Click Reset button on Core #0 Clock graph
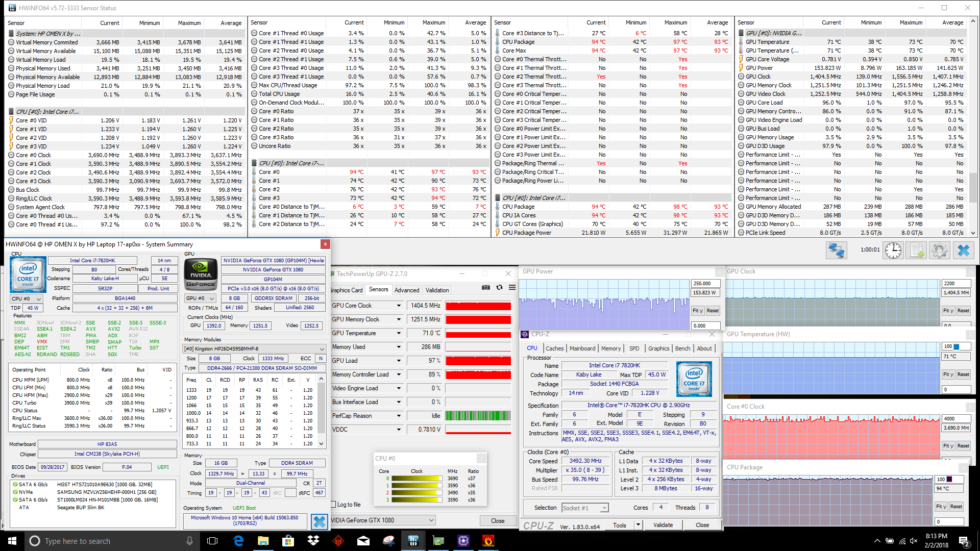The height and width of the screenshot is (551, 980). [x=963, y=446]
